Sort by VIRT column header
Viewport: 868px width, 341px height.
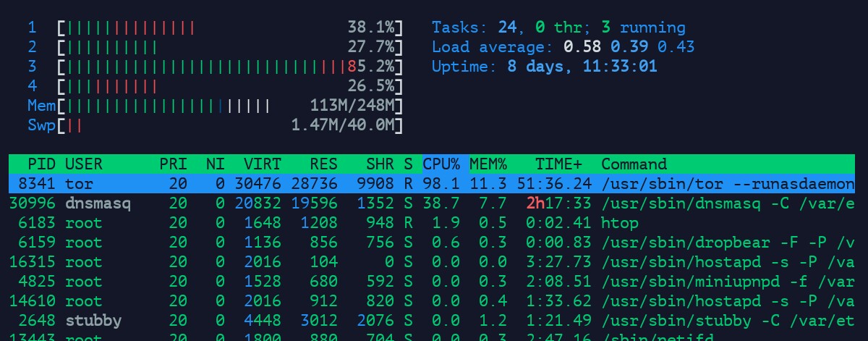[x=263, y=164]
